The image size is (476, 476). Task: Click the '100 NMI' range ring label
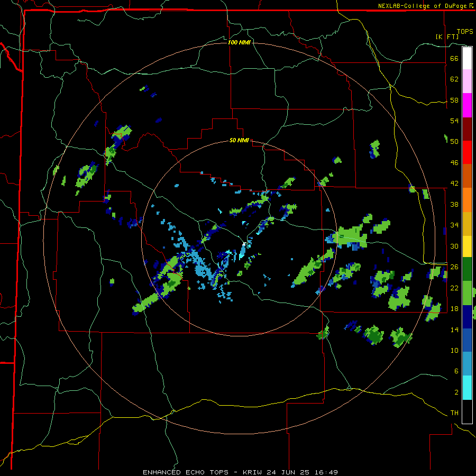[239, 42]
